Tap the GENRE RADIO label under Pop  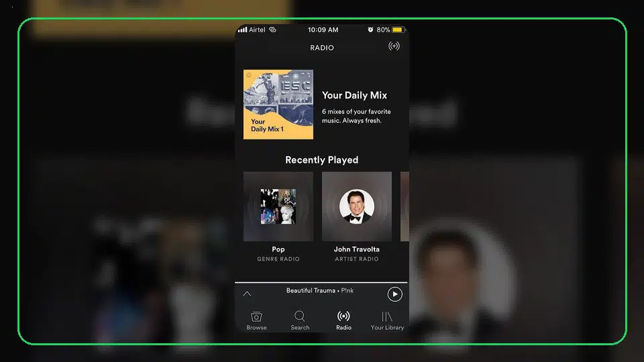click(278, 259)
